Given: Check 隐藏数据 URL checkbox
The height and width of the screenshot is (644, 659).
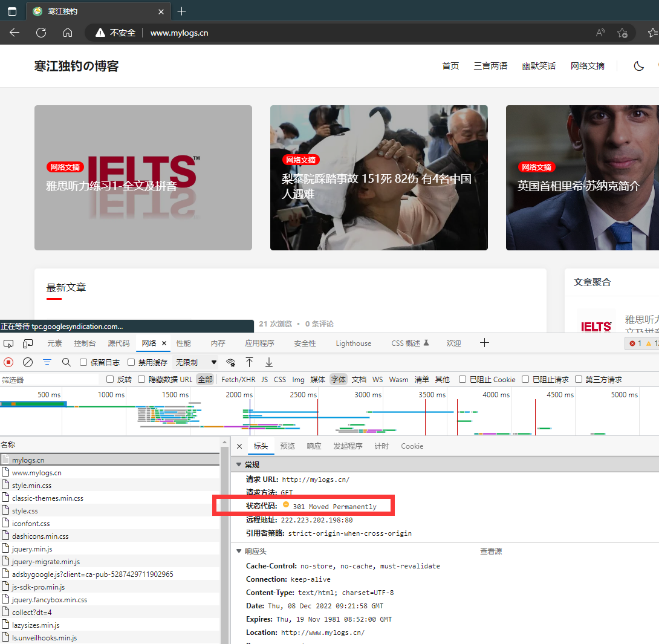Looking at the screenshot, I should pyautogui.click(x=141, y=379).
